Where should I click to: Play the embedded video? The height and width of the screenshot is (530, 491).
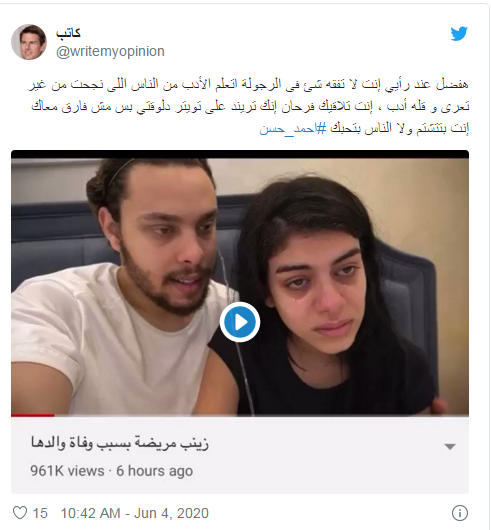[x=240, y=322]
